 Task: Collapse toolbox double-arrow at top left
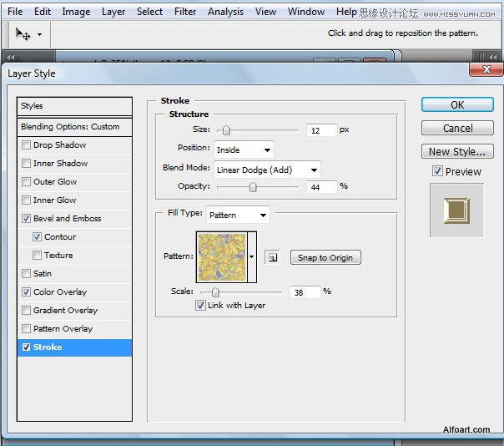point(11,58)
